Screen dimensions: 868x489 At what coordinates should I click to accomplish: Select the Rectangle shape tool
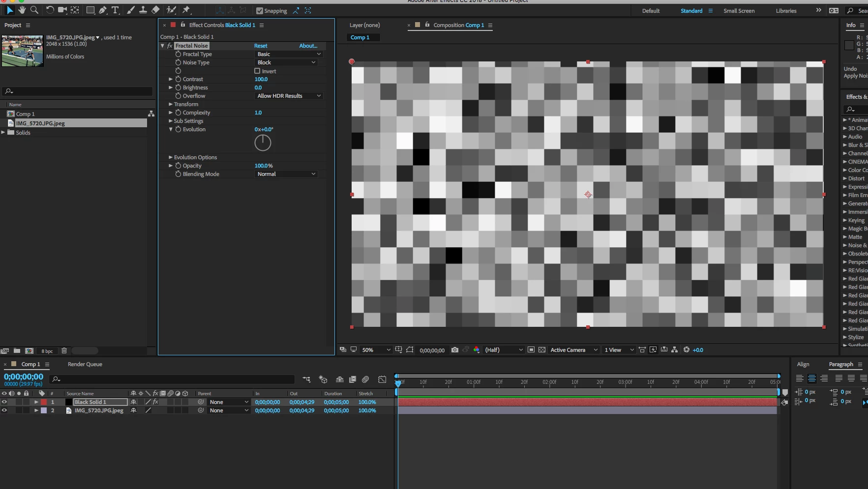click(90, 10)
